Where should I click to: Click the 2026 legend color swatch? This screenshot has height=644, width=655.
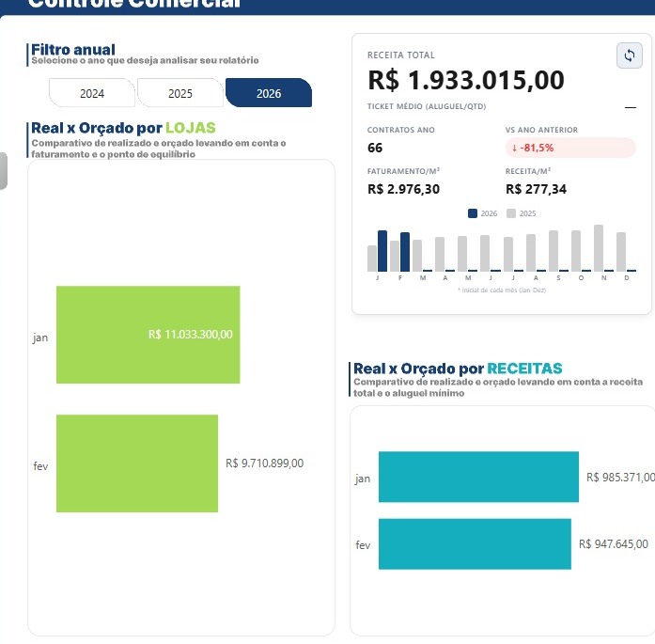click(473, 213)
